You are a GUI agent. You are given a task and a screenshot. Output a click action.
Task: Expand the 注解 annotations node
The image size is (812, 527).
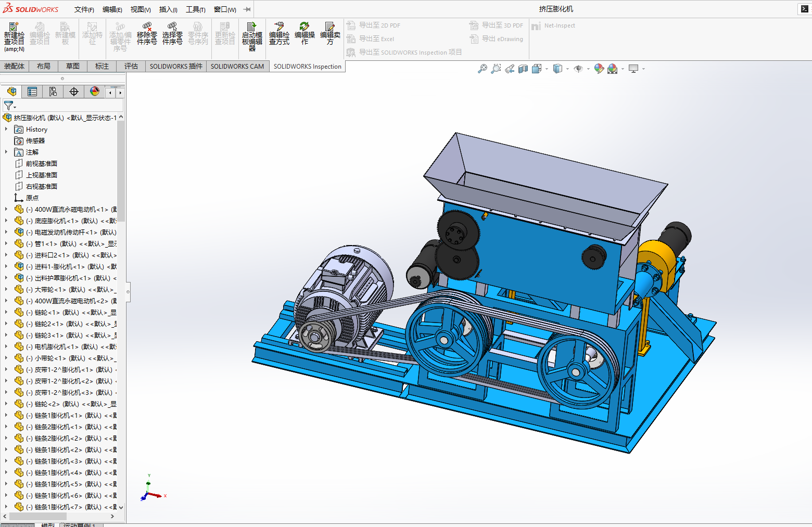[6, 152]
